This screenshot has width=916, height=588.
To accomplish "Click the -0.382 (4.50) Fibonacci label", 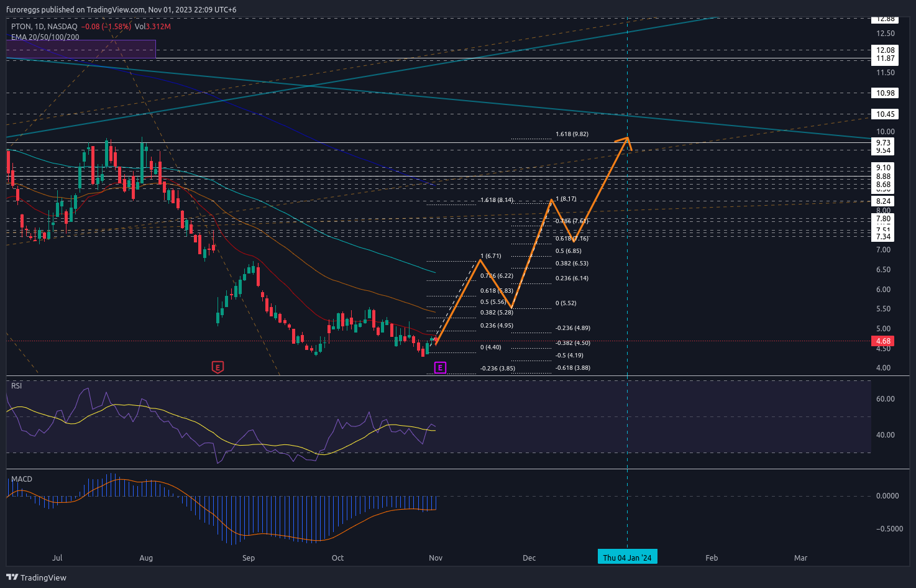I will (x=573, y=343).
